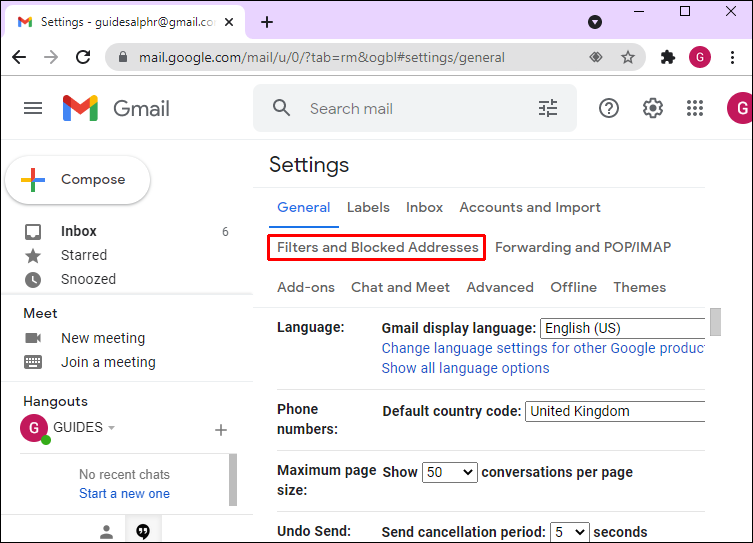Image resolution: width=753 pixels, height=543 pixels.
Task: Open Chat and Meet tab
Action: pos(400,287)
